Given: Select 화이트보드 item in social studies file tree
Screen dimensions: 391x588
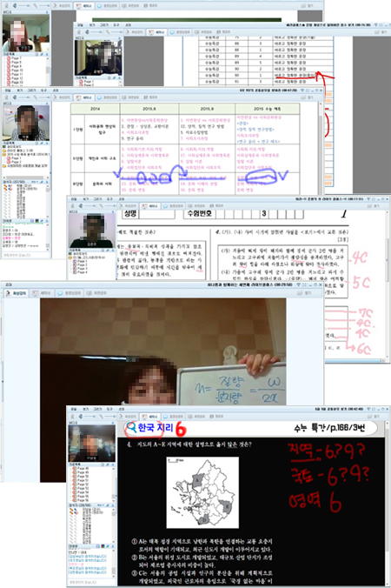Looking at the screenshot, I should (12, 147).
